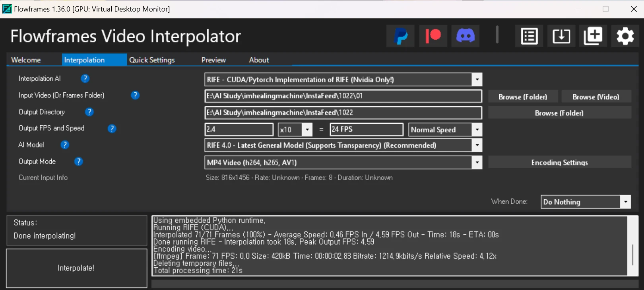Screen dimensions: 644x290
Task: Close the Flowframes window
Action: pos(634,9)
